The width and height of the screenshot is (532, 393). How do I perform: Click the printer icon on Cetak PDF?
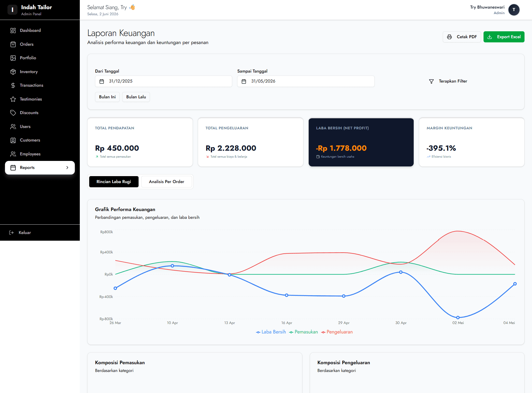click(x=449, y=37)
